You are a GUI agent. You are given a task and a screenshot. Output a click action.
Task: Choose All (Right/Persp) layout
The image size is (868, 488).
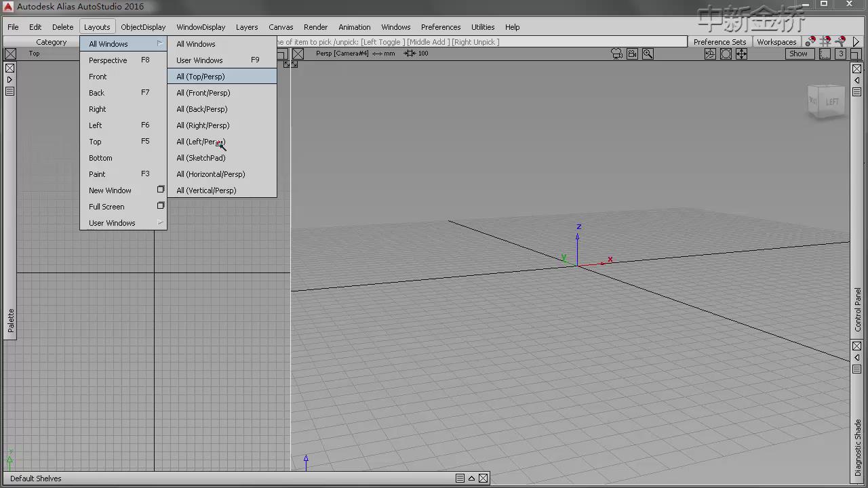[222, 125]
